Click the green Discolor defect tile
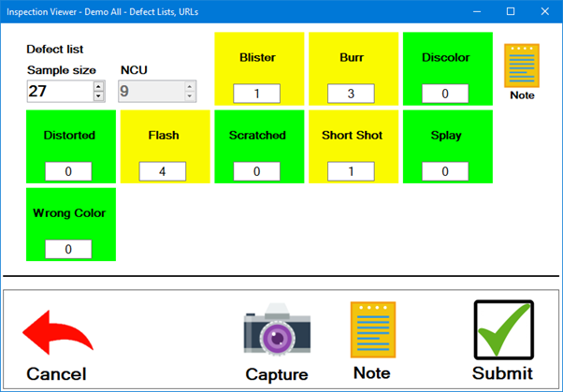Image resolution: width=563 pixels, height=392 pixels. [445, 58]
